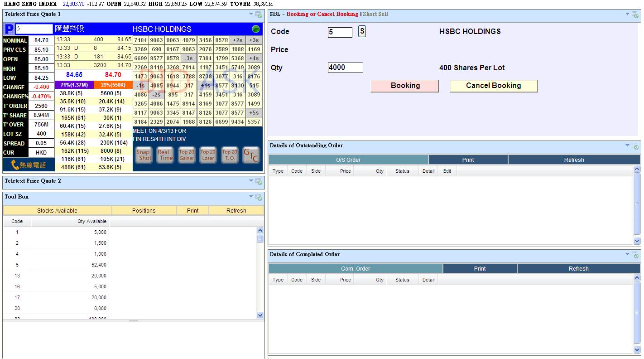Collapse the Teletext Price Quote 1 panel
The image size is (644, 359).
click(251, 14)
